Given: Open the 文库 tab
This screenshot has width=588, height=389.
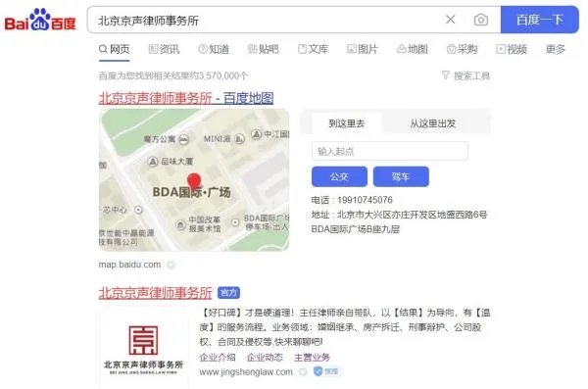Looking at the screenshot, I should click(314, 49).
